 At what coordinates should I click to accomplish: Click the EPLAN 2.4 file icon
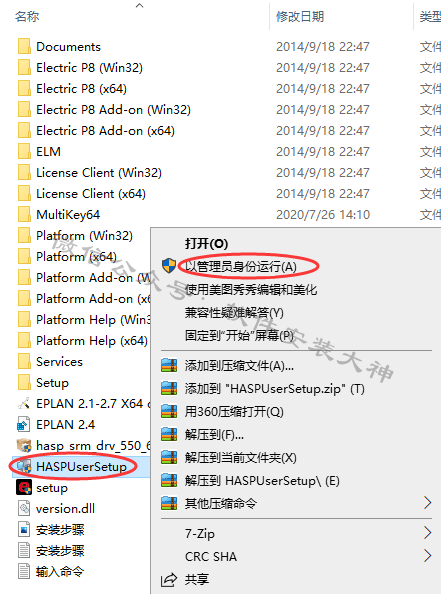(x=23, y=425)
